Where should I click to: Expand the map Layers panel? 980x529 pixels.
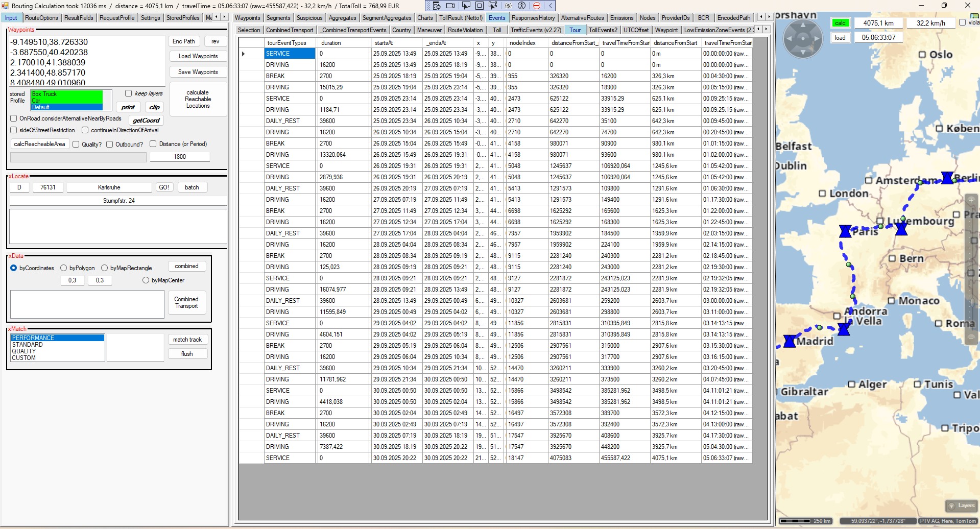962,506
